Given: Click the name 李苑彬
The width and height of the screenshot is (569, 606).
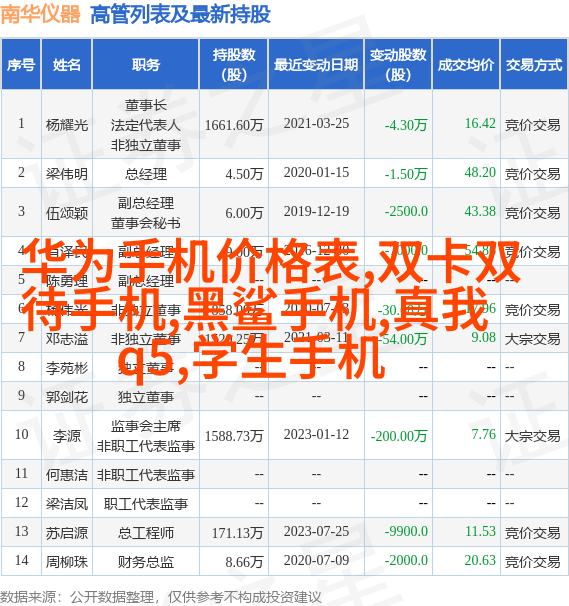Looking at the screenshot, I should click(x=67, y=368).
